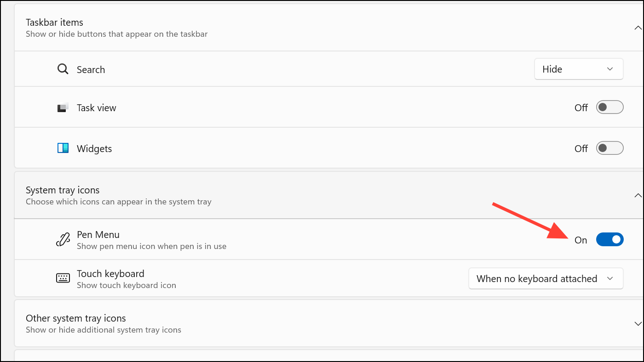Expand the Other system tray icons chevron
Image resolution: width=644 pixels, height=362 pixels.
click(638, 323)
